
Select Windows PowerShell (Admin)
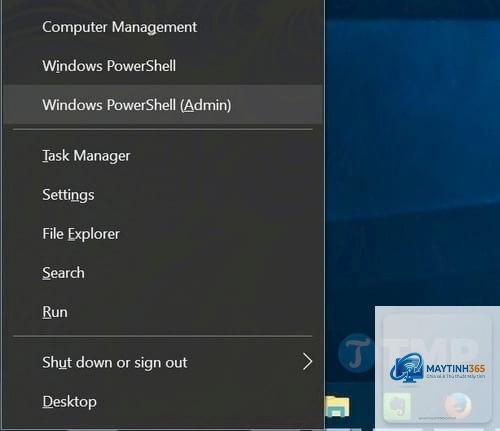click(x=163, y=105)
